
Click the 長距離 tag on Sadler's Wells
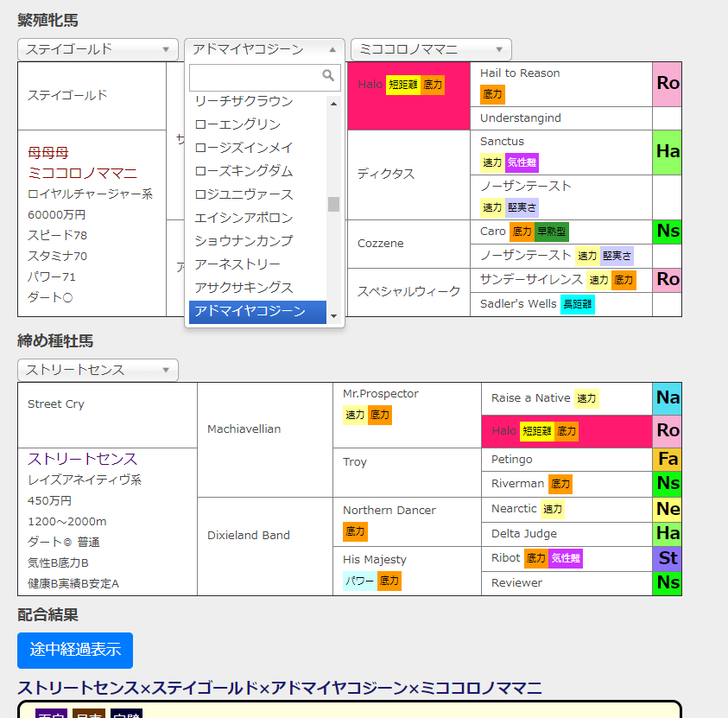577,305
